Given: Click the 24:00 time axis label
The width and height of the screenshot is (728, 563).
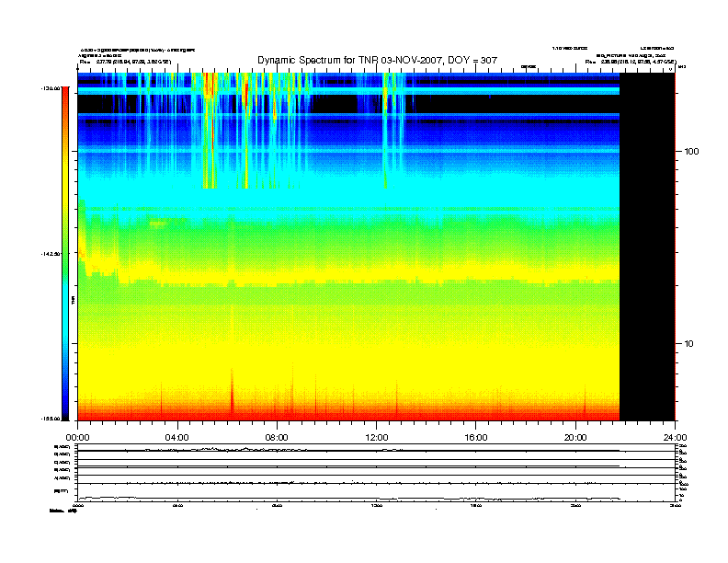Looking at the screenshot, I should coord(675,438).
